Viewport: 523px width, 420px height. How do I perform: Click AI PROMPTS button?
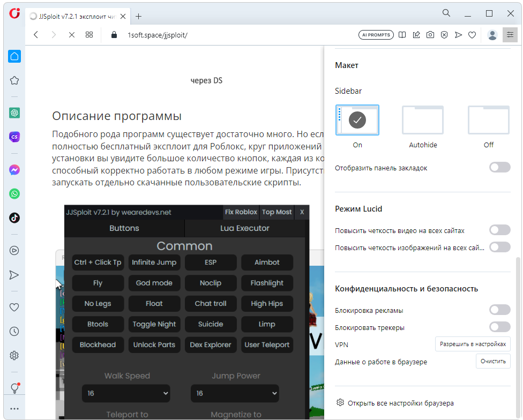coord(376,35)
